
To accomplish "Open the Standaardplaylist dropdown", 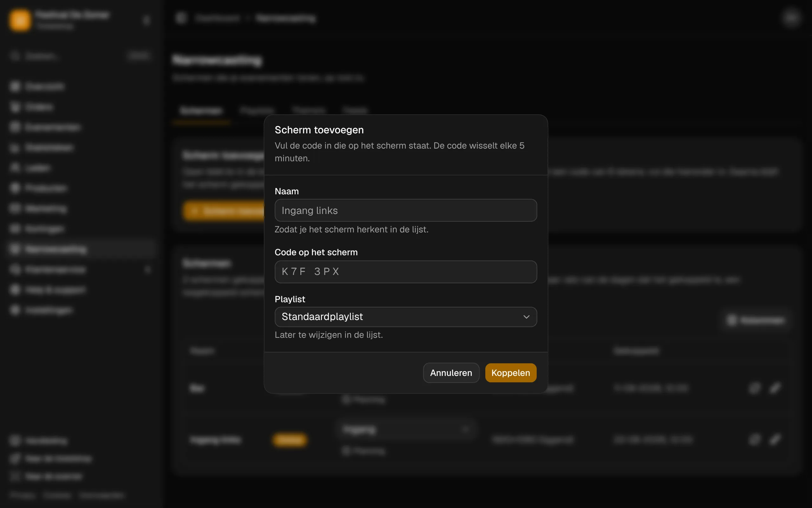I will [x=406, y=317].
